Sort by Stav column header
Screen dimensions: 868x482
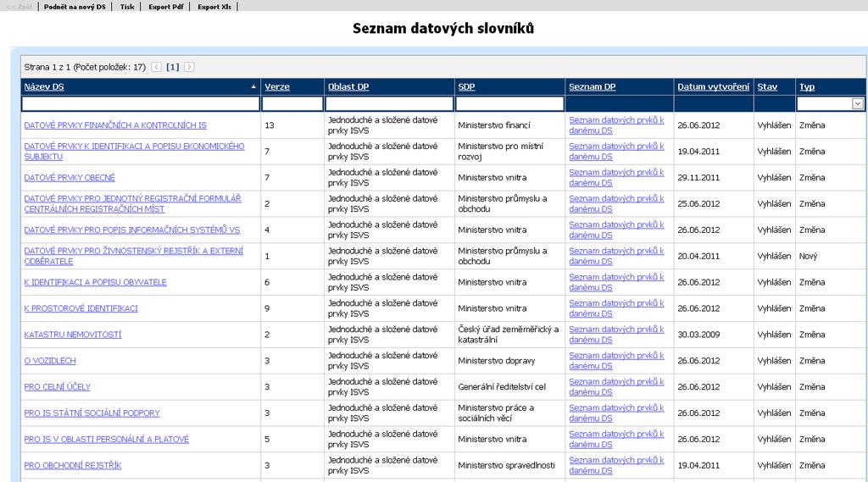click(767, 87)
